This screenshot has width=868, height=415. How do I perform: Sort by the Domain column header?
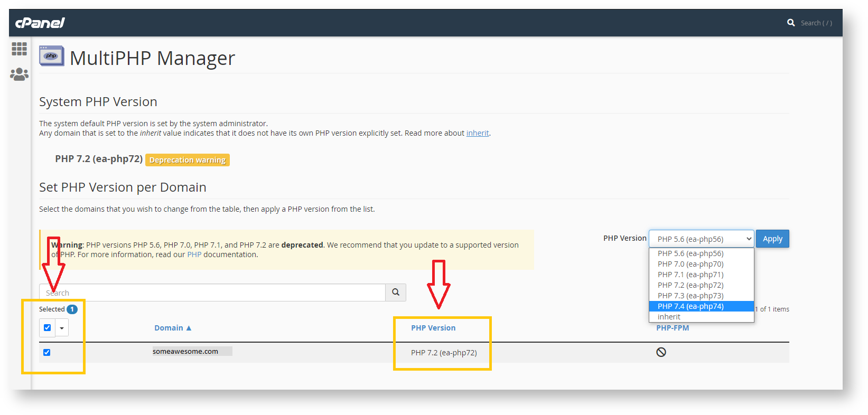click(173, 328)
